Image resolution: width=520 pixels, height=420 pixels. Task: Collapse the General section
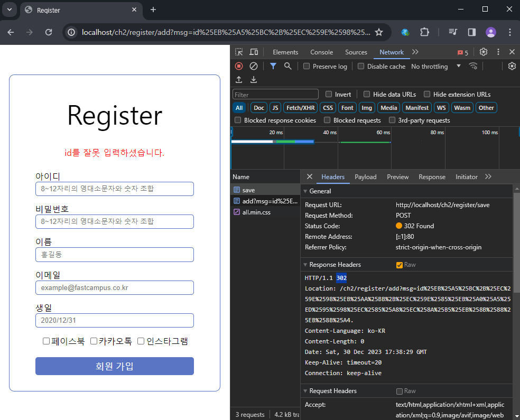coord(305,191)
